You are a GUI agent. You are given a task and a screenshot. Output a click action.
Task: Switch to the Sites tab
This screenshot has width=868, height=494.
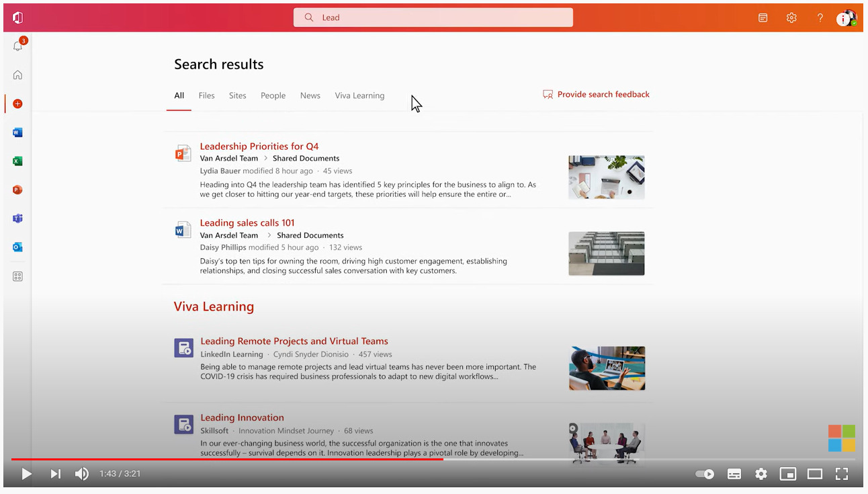pos(238,95)
